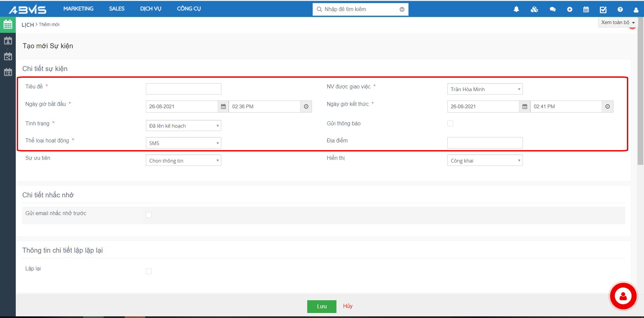
Task: Click the red floating support chat button
Action: (x=623, y=296)
